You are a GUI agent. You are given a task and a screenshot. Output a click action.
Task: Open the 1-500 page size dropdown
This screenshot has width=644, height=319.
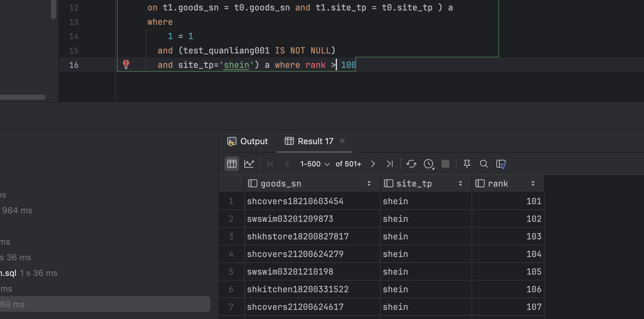coord(315,164)
